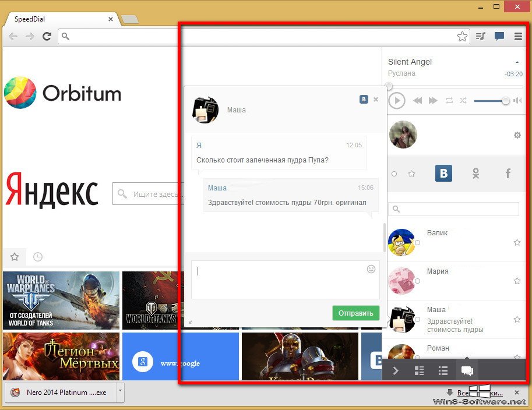Open the SpeedDial history clock tab
Viewport: 532px width, 410px height.
(x=38, y=257)
